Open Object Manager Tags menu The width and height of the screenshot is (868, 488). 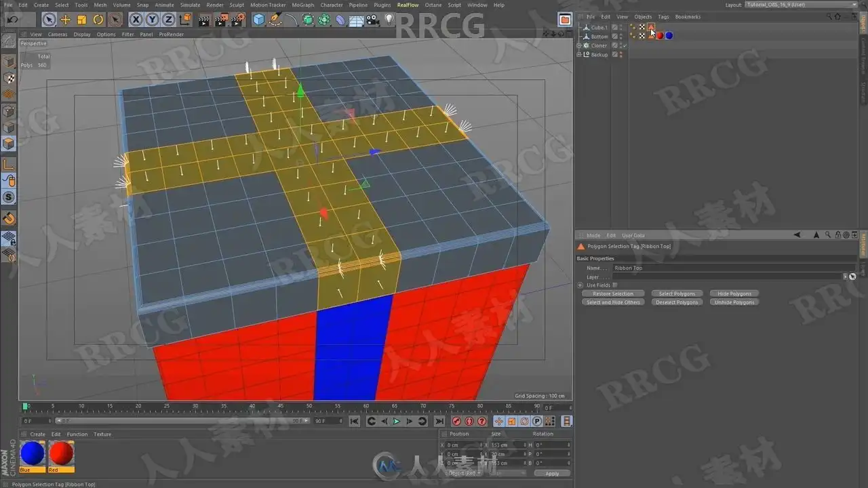663,16
